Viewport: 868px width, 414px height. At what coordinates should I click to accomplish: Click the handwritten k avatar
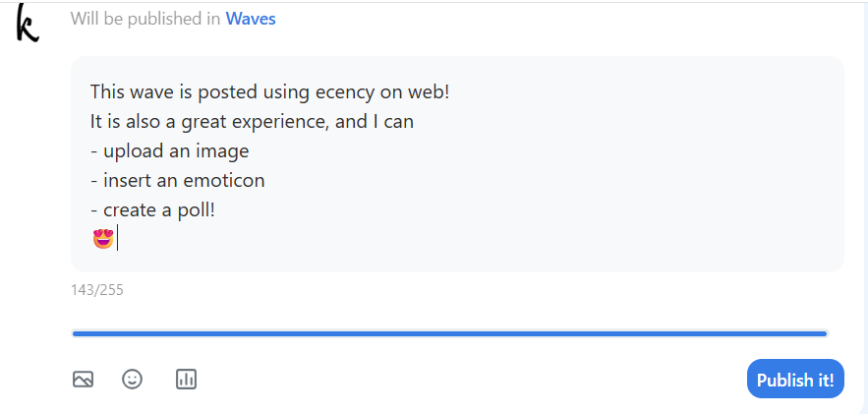tap(28, 23)
